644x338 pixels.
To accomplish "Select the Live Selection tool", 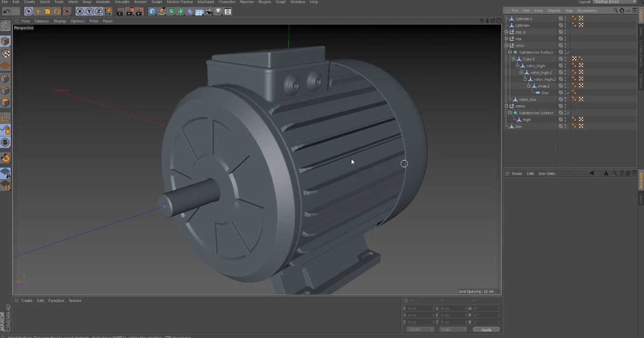I will tap(29, 11).
